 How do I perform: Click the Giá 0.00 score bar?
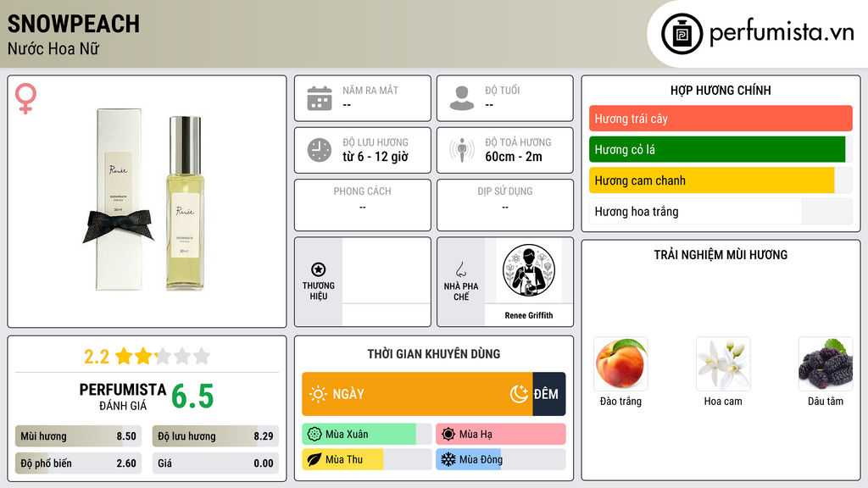[215, 463]
